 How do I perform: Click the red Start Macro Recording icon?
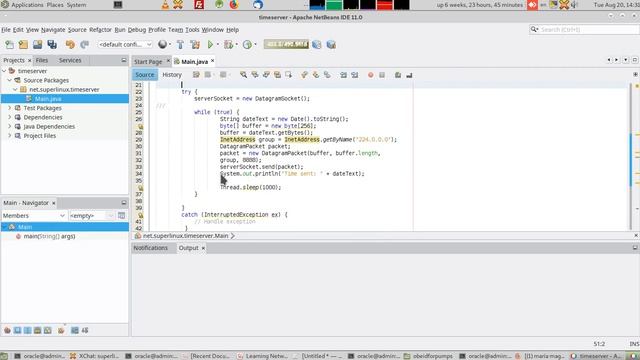coord(371,75)
